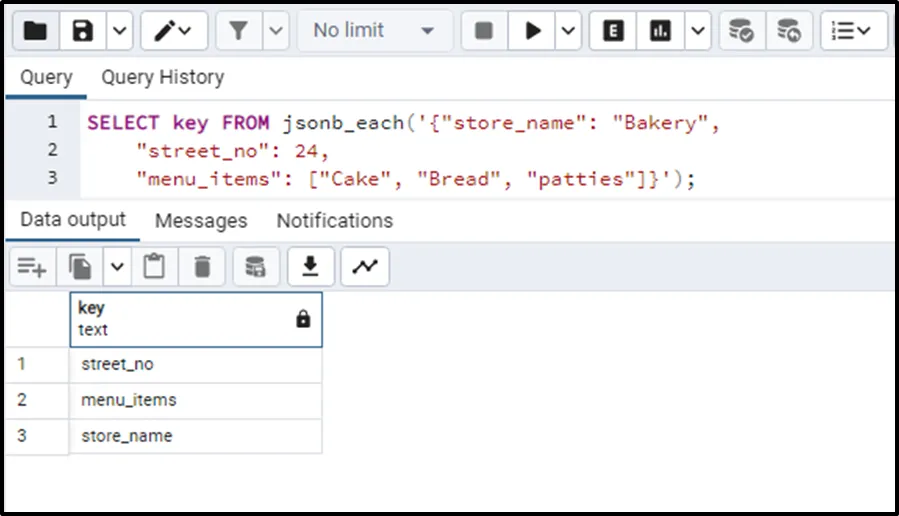Click the Explain Analyze chart icon

pos(660,31)
